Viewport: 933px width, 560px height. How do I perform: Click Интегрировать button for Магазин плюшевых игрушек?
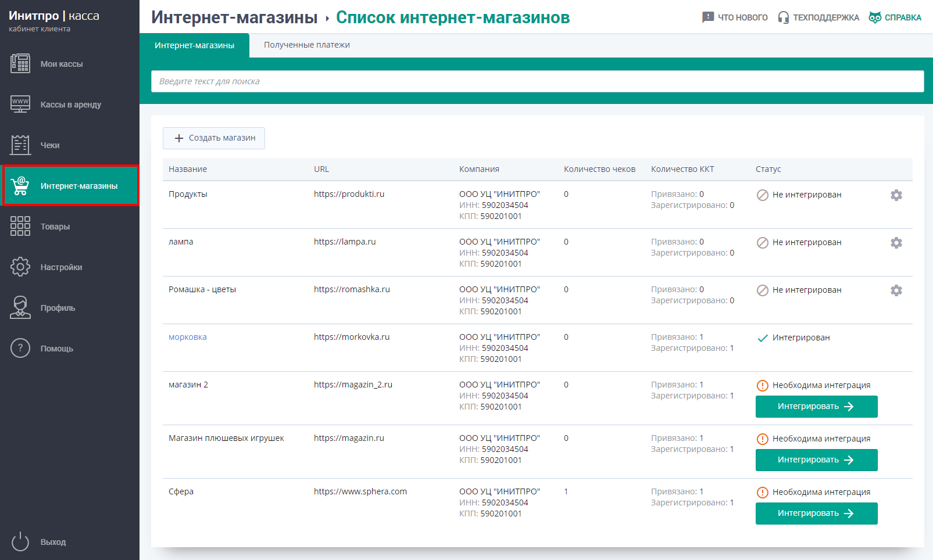coord(816,460)
